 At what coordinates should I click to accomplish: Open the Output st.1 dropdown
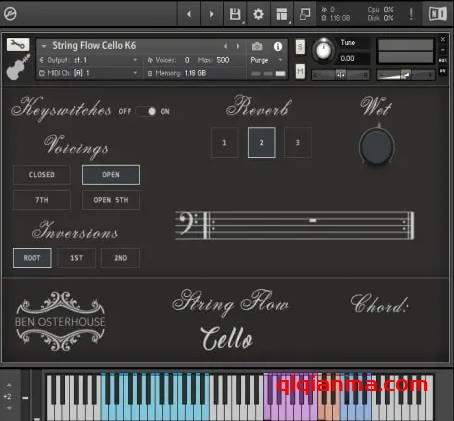pyautogui.click(x=89, y=60)
